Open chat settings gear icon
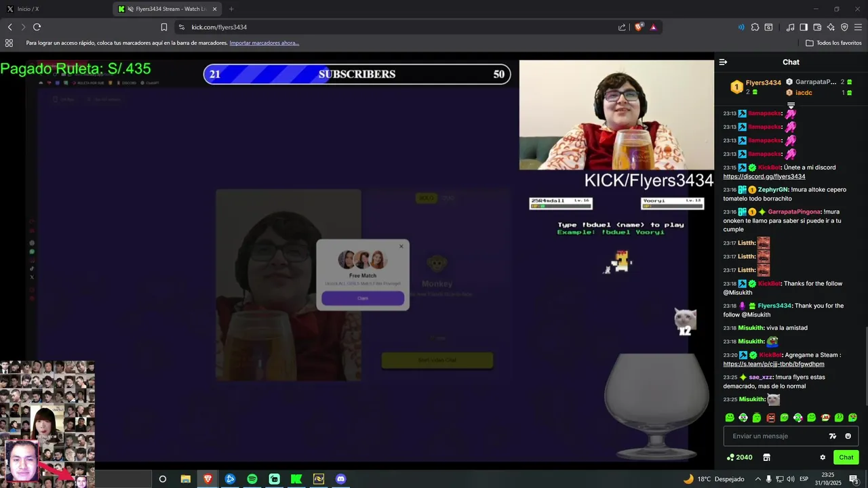Image resolution: width=868 pixels, height=488 pixels. (x=823, y=457)
